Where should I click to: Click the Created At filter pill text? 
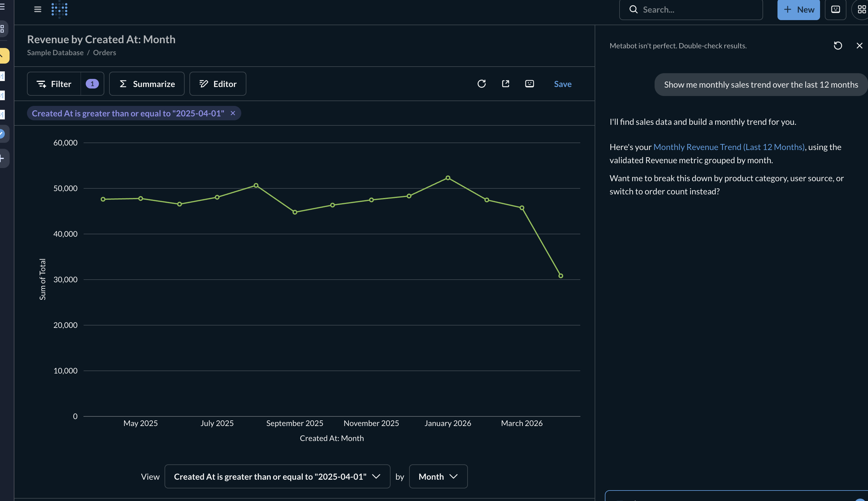pos(128,113)
